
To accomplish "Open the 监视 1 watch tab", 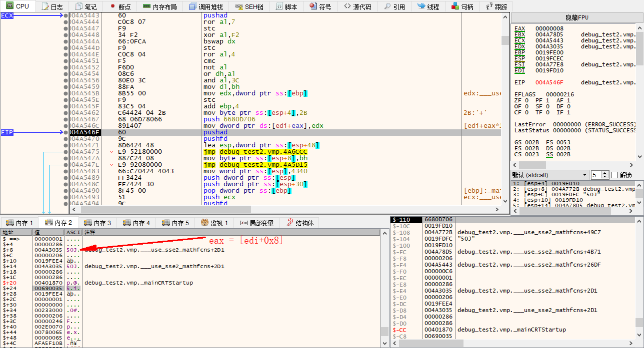I will point(214,223).
